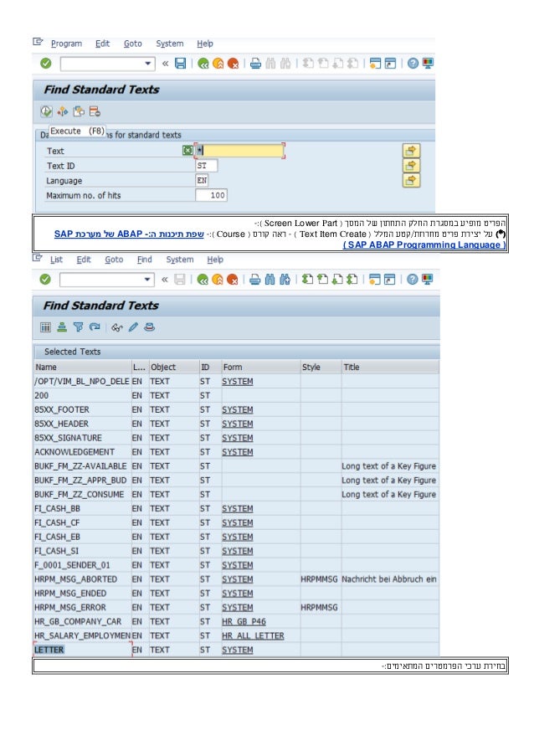Click red Cancel icon on selection screen
This screenshot has width=534, height=756.
coord(233,63)
